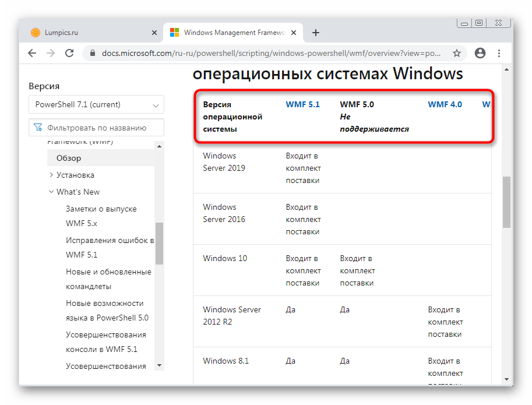Select the Windows Management Framework tab
The height and width of the screenshot is (405, 532).
(234, 33)
